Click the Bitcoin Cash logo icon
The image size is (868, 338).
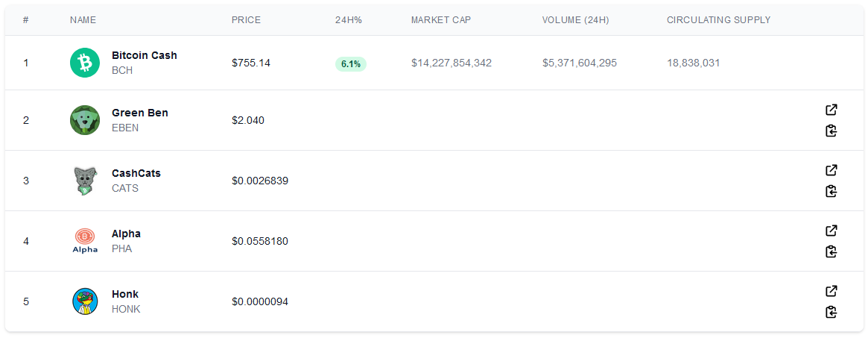tap(85, 63)
